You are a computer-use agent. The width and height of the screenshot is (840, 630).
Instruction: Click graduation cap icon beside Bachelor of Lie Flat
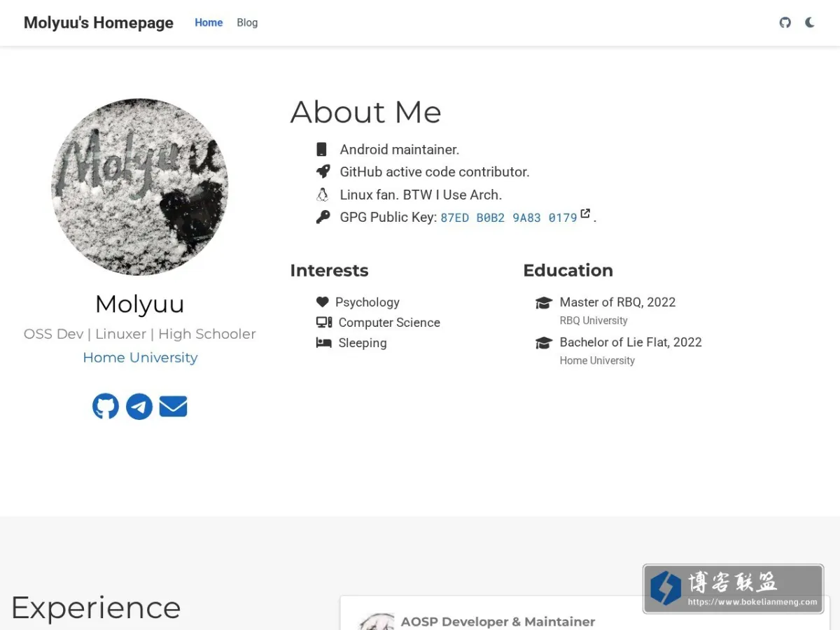(544, 342)
